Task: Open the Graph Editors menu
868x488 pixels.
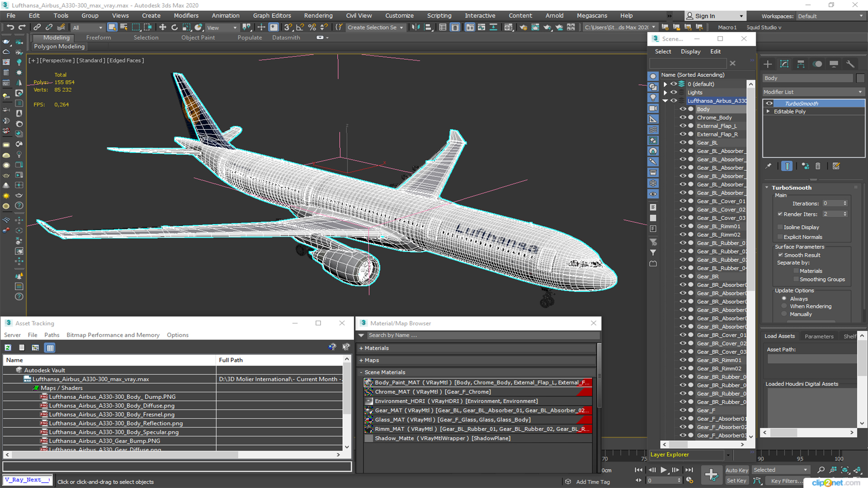Action: pyautogui.click(x=272, y=15)
